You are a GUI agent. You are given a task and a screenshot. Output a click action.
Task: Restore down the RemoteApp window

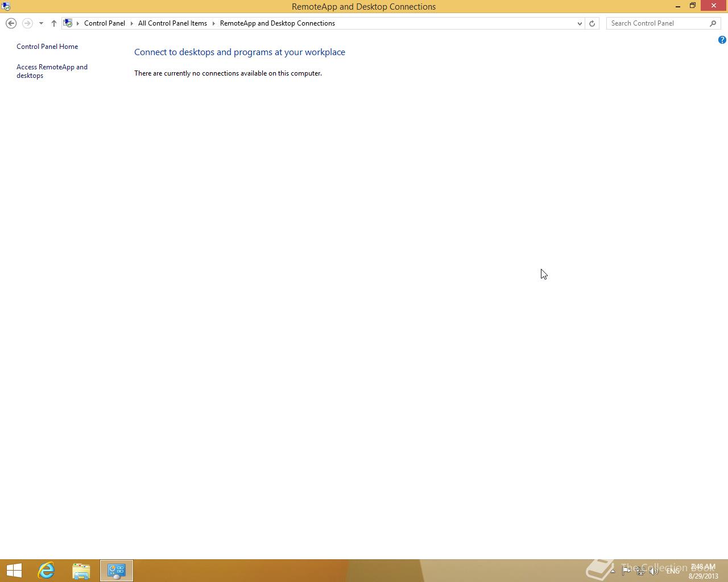click(x=693, y=6)
